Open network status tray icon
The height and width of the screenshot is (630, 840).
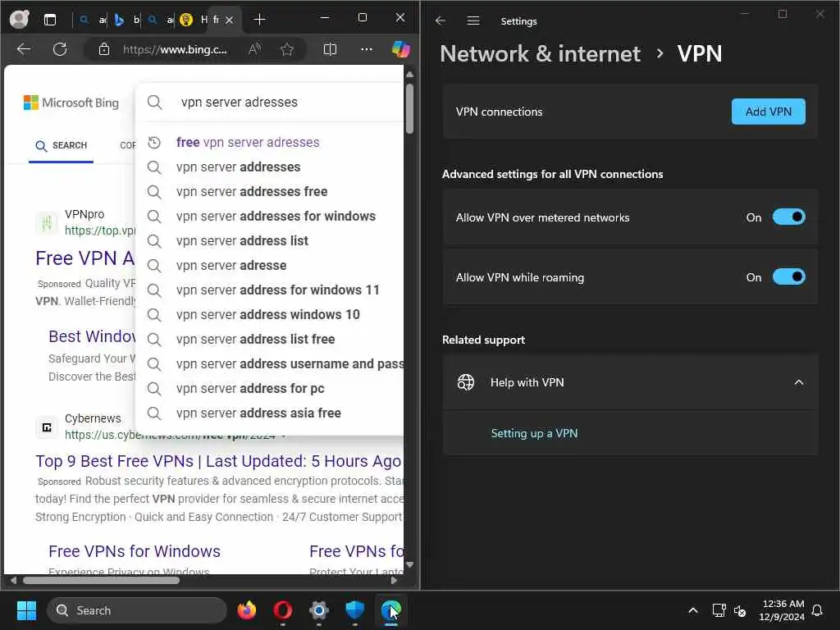tap(719, 610)
